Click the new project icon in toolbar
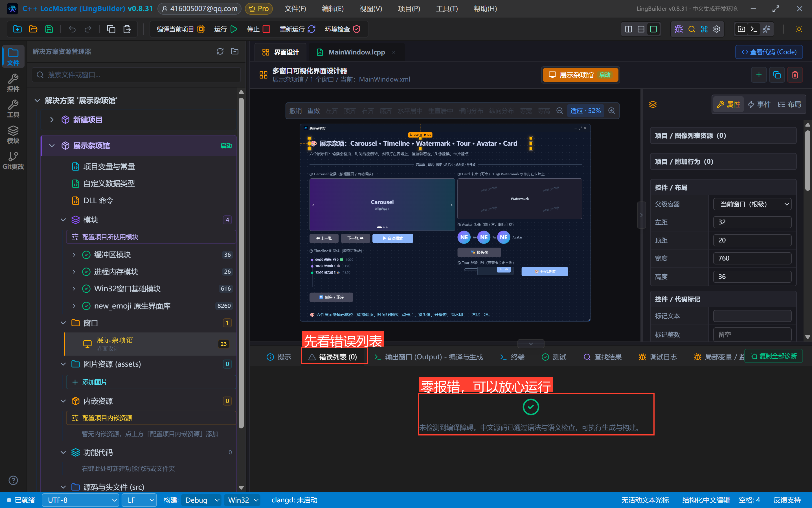Image resolution: width=812 pixels, height=508 pixels. click(17, 29)
